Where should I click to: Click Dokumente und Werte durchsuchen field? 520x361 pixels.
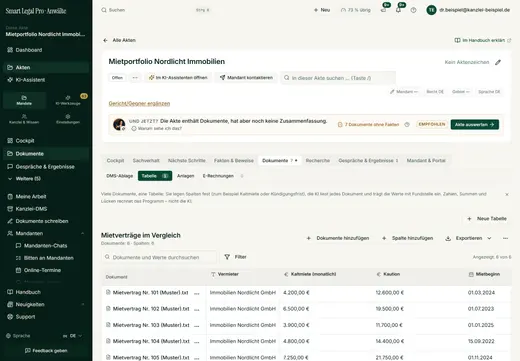tap(159, 257)
